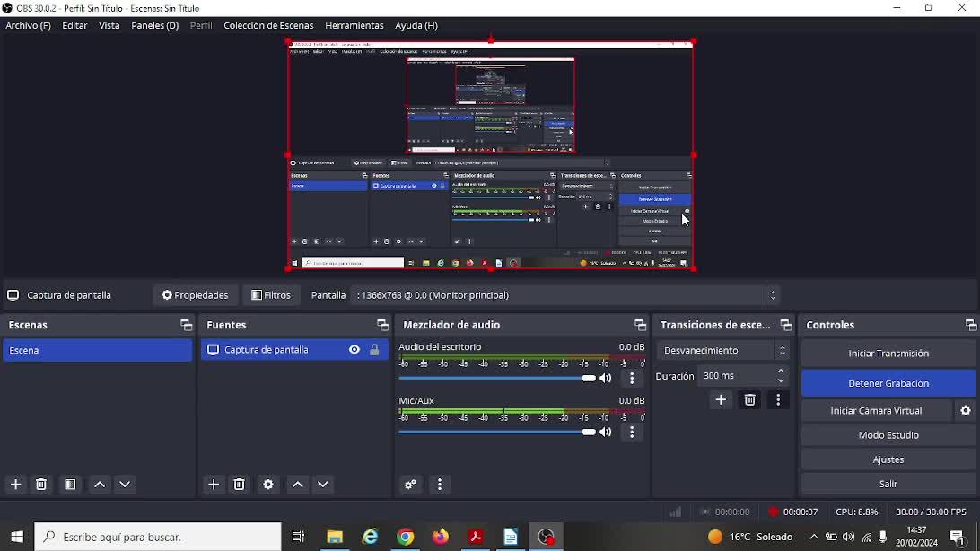The image size is (980, 551).
Task: Open Vista menu
Action: (x=109, y=26)
